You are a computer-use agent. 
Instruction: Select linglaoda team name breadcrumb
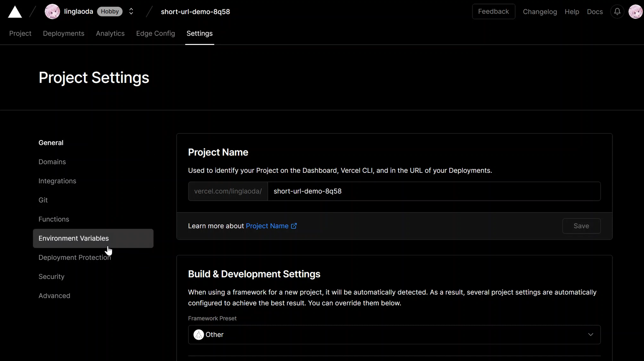79,12
